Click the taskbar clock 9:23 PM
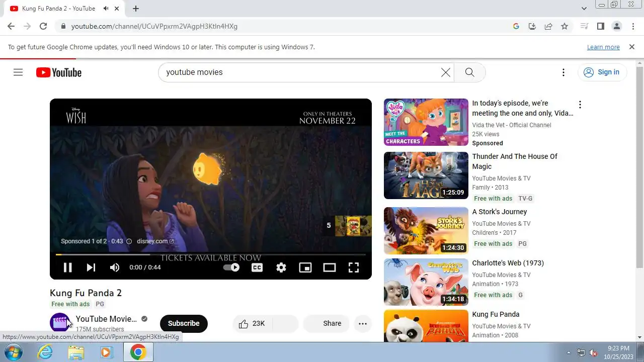644x362 pixels. coord(618,348)
